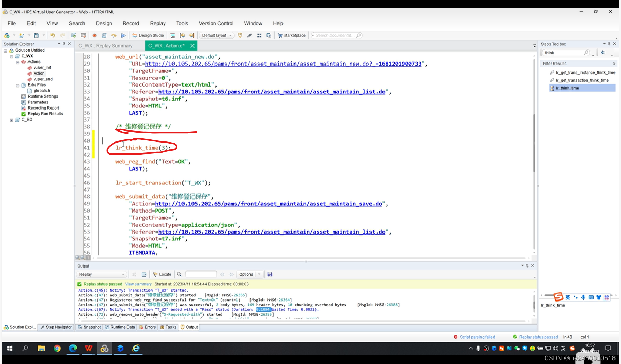
Task: Click the Locate button in Output
Action: [x=162, y=274]
